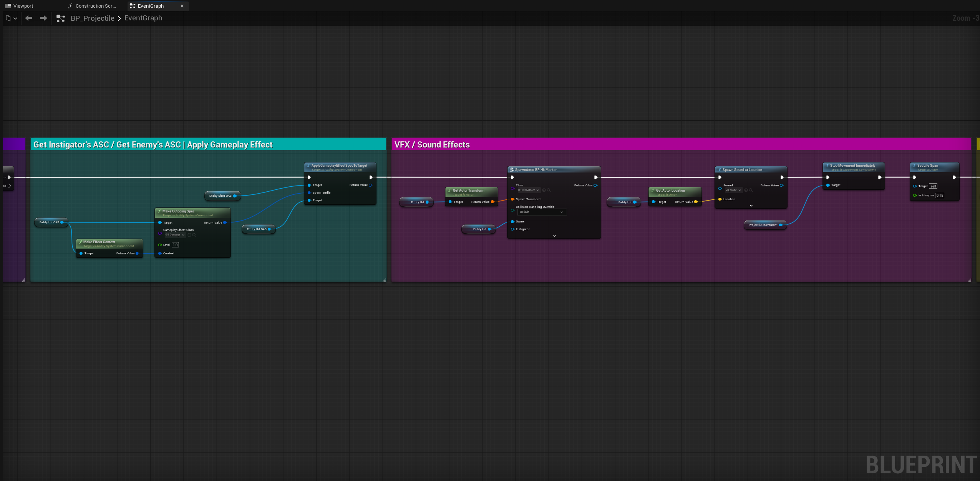Click exec output pin on SpawnActor BP Hit Marker
Screen dimensions: 980x481
click(x=596, y=177)
